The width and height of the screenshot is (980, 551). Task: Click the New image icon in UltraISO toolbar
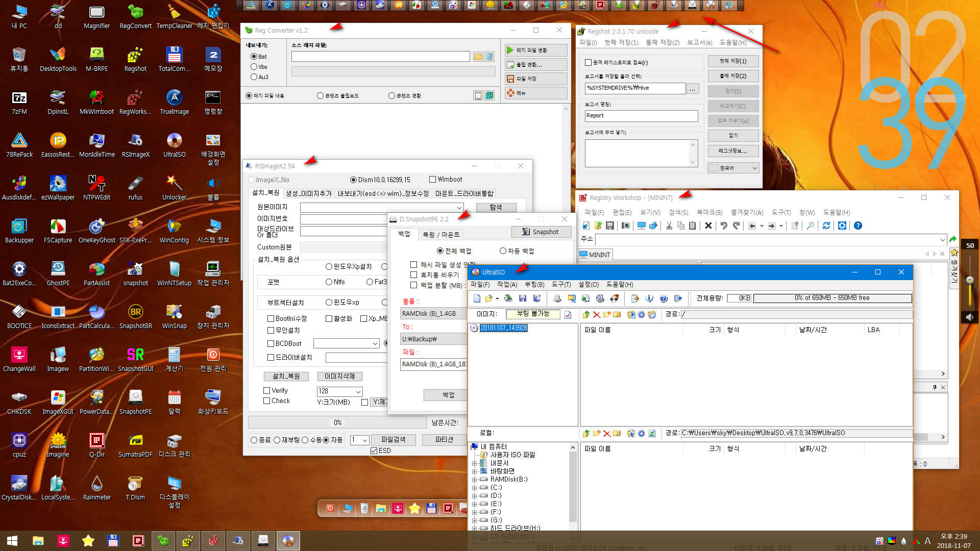pyautogui.click(x=477, y=298)
